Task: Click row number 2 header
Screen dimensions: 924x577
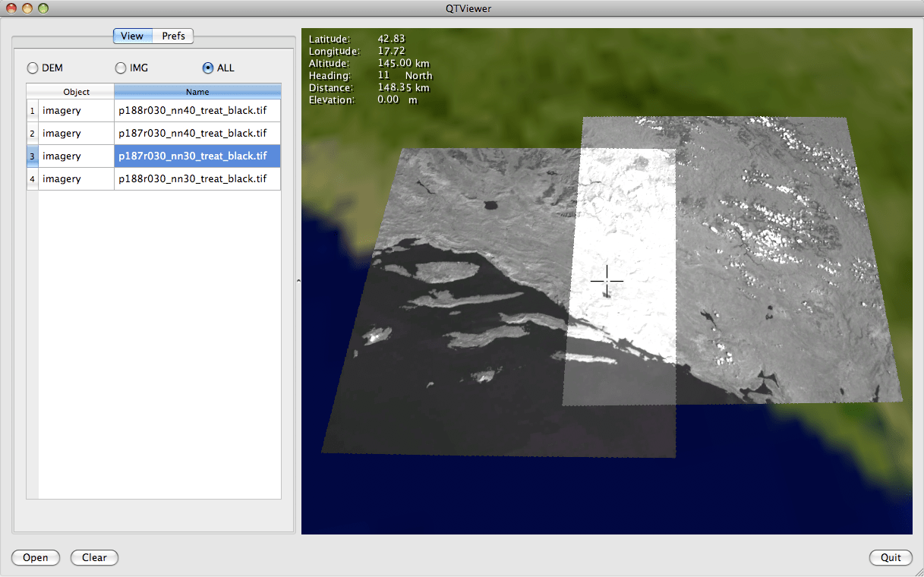Action: pos(32,133)
